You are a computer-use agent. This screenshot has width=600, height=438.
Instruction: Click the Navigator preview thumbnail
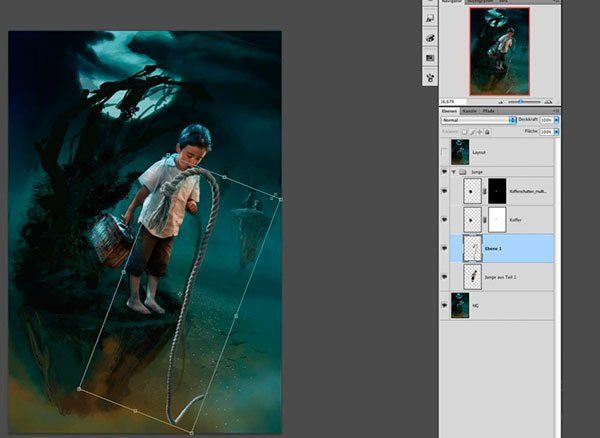tap(500, 51)
